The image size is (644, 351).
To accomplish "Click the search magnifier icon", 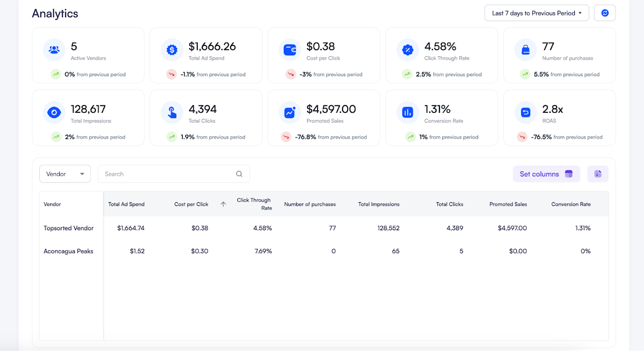I will click(x=239, y=174).
